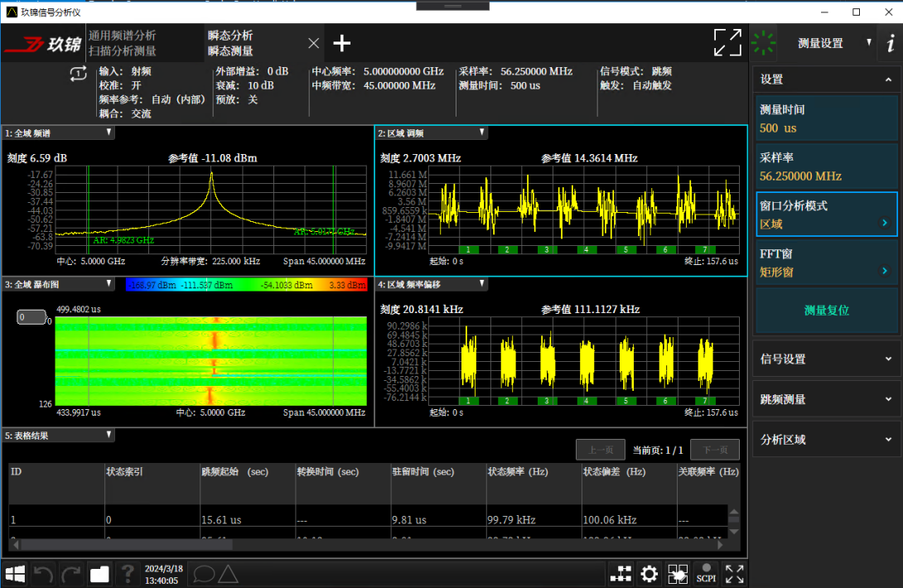Image resolution: width=903 pixels, height=588 pixels.
Task: Click the window layout selector icon
Action: 678,574
